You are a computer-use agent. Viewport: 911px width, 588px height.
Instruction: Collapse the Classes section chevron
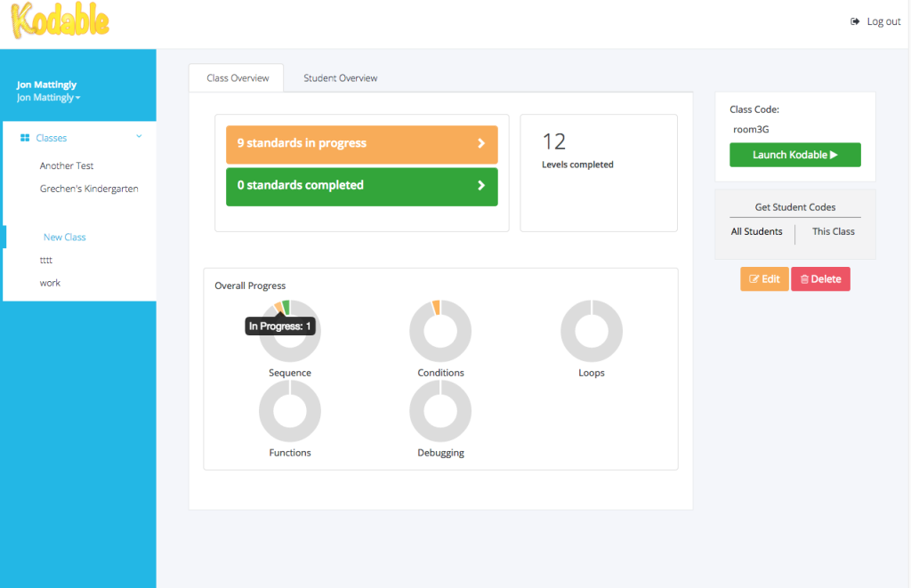tap(139, 136)
